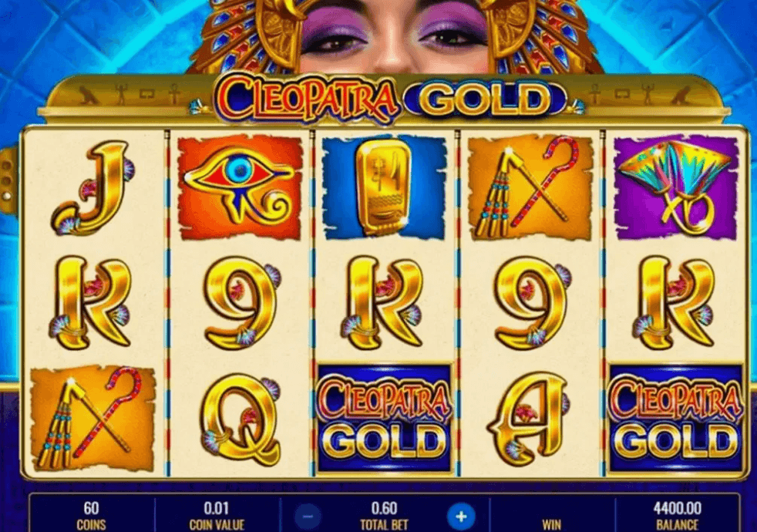Click the Total Bet 0.60 display

click(x=385, y=516)
